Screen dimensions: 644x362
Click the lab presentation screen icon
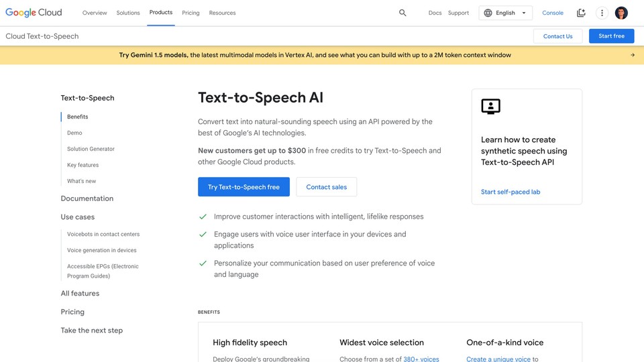tap(490, 107)
